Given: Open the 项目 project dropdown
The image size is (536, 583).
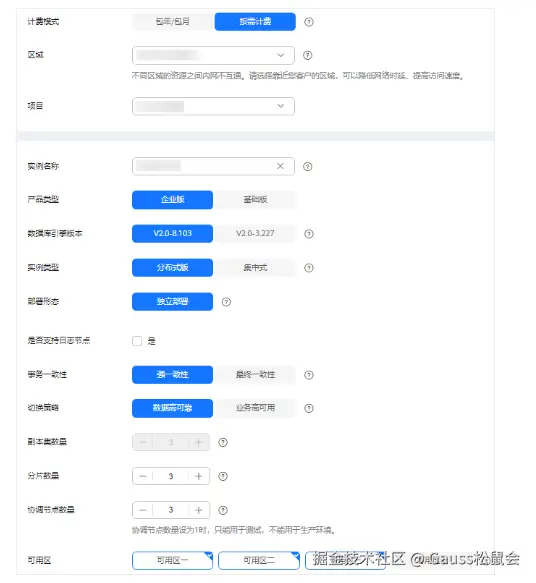Looking at the screenshot, I should click(213, 106).
